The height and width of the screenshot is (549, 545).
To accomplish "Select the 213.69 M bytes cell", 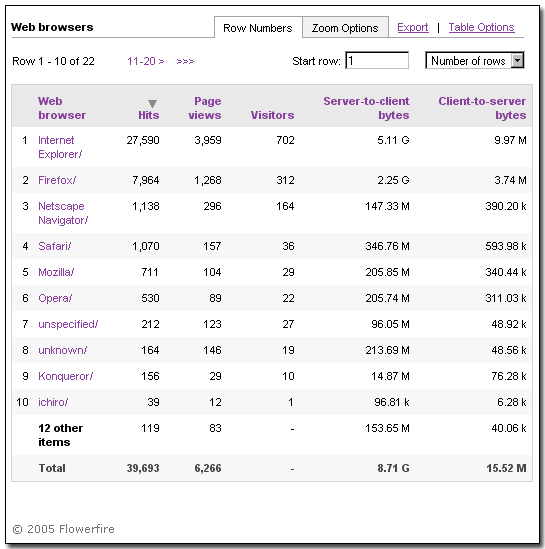I will point(387,350).
